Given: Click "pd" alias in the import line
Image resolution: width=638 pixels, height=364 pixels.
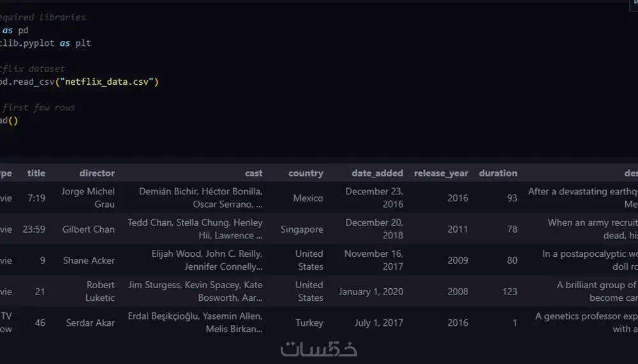Looking at the screenshot, I should point(23,30).
